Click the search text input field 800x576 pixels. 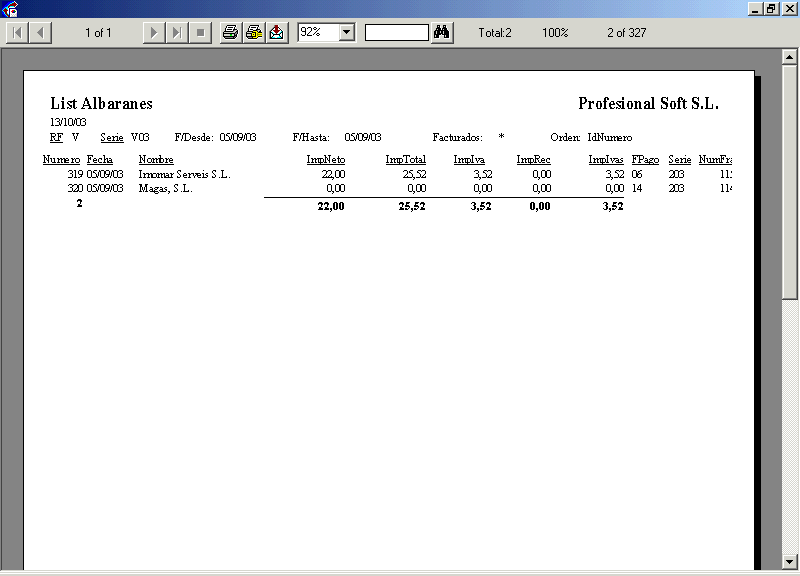pos(396,33)
